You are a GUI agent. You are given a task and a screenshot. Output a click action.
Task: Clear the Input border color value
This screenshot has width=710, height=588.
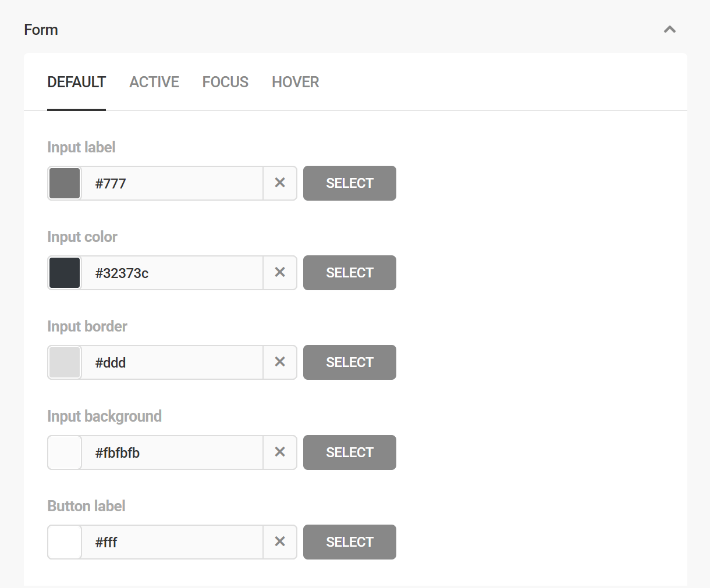click(x=280, y=362)
